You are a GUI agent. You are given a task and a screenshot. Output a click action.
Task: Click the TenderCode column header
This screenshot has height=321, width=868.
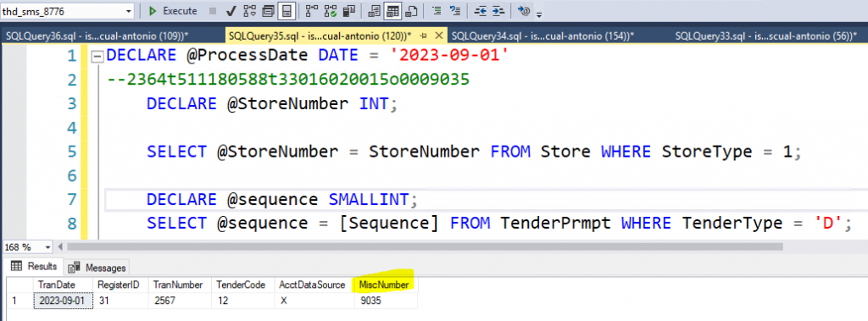pos(242,285)
